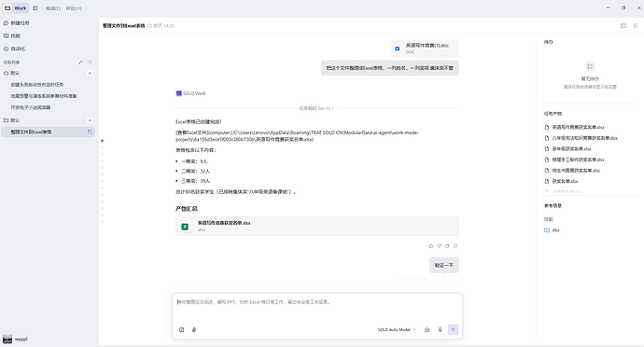Click the 暂无待办 empty list icon
This screenshot has height=347, width=644.
click(590, 66)
